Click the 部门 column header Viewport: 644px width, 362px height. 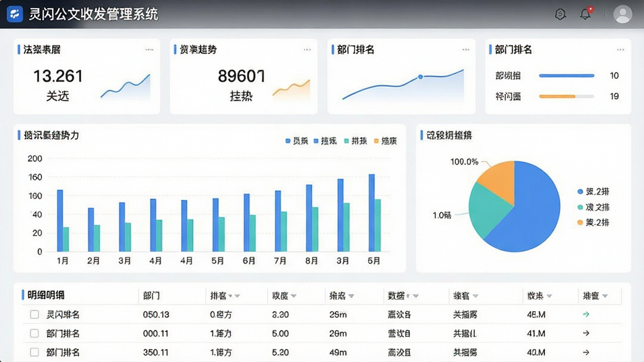(151, 296)
